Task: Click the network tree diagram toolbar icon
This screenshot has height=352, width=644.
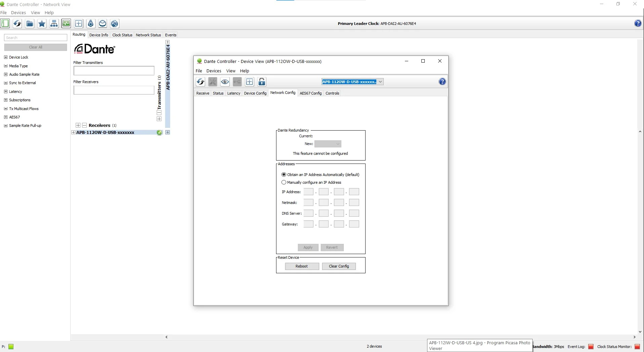Action: [x=54, y=24]
